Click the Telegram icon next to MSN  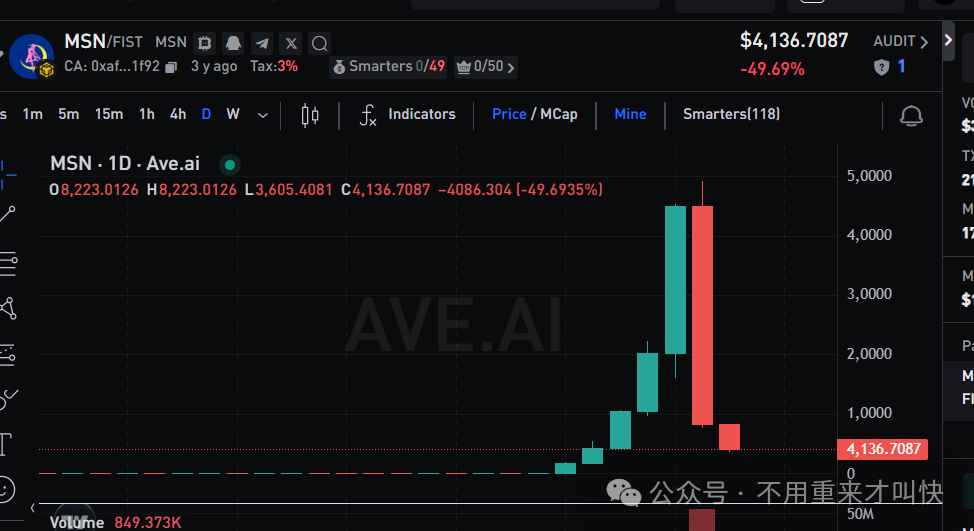pyautogui.click(x=262, y=43)
